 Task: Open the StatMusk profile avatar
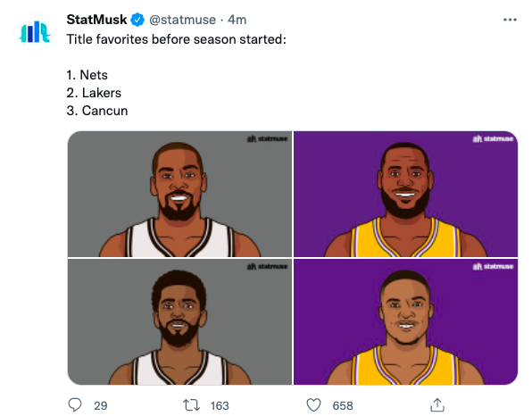[x=35, y=32]
